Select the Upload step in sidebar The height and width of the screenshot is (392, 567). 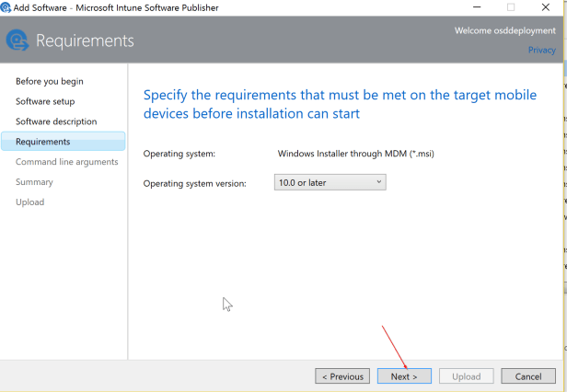(x=30, y=202)
